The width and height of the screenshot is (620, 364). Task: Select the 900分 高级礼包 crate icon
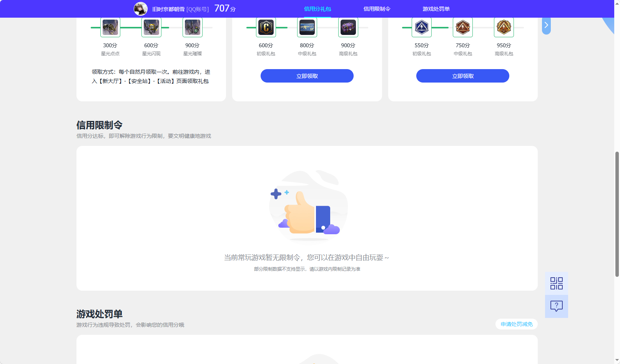click(348, 27)
